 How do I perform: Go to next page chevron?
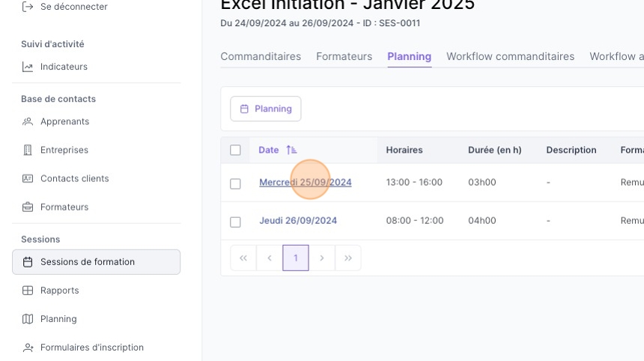pos(321,258)
